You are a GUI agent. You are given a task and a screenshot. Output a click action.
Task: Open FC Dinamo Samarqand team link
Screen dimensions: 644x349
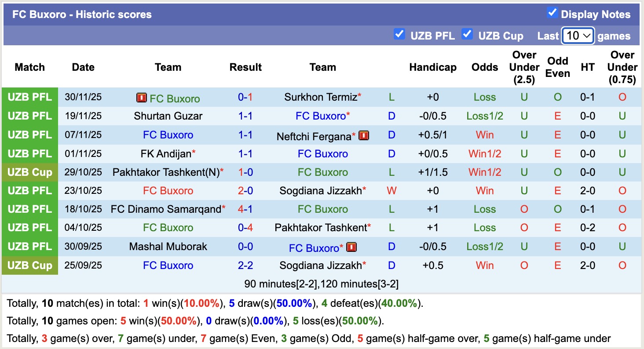coord(166,209)
